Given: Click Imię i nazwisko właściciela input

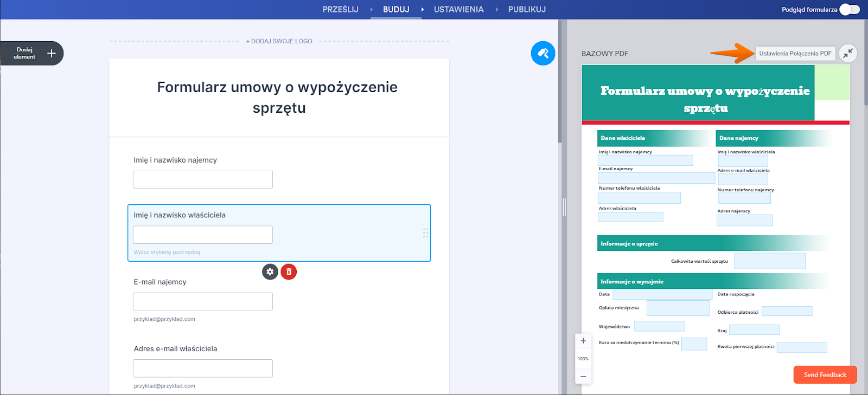Looking at the screenshot, I should pyautogui.click(x=203, y=235).
